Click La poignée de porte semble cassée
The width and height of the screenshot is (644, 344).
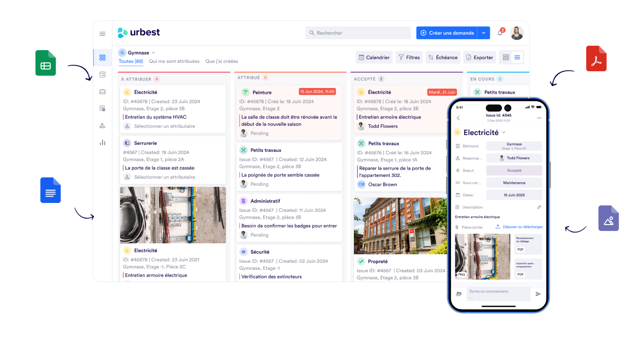[x=280, y=175]
